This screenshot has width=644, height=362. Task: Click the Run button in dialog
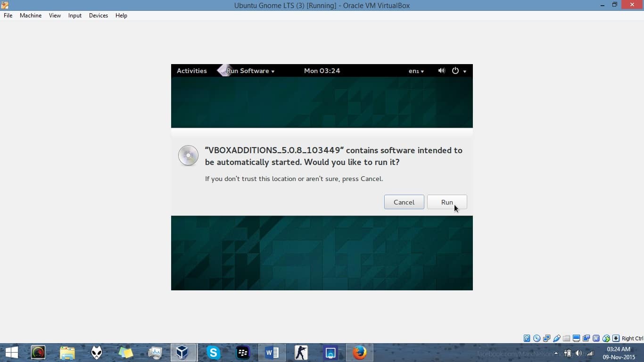coord(446,202)
